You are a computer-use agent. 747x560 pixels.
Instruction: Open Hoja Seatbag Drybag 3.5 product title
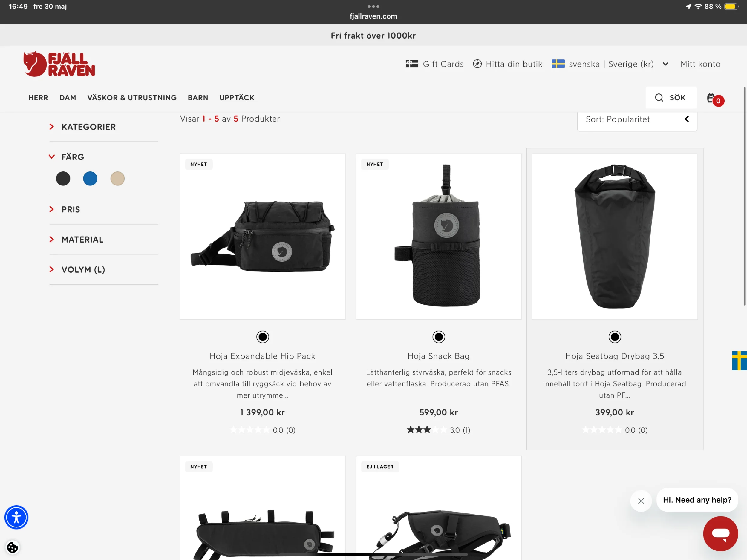pos(615,356)
